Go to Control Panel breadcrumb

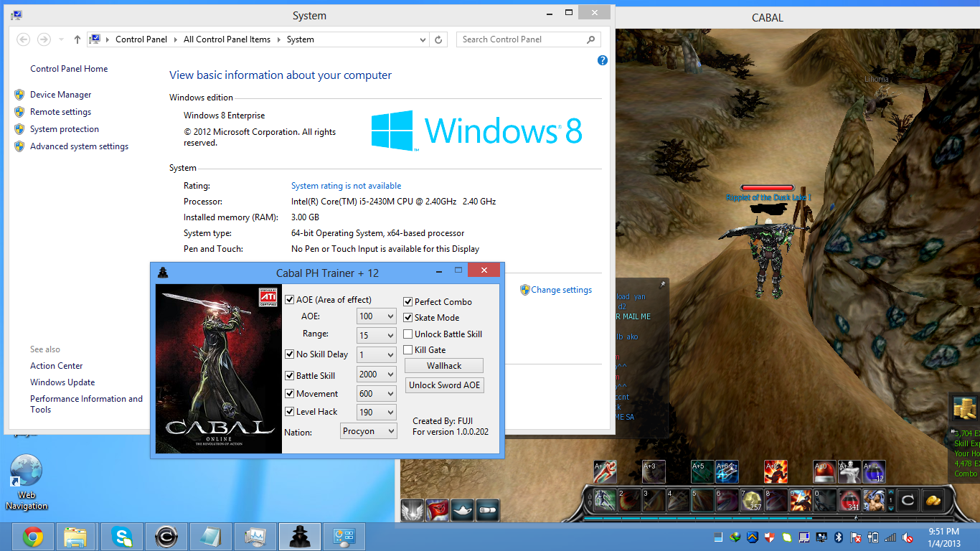pyautogui.click(x=141, y=39)
